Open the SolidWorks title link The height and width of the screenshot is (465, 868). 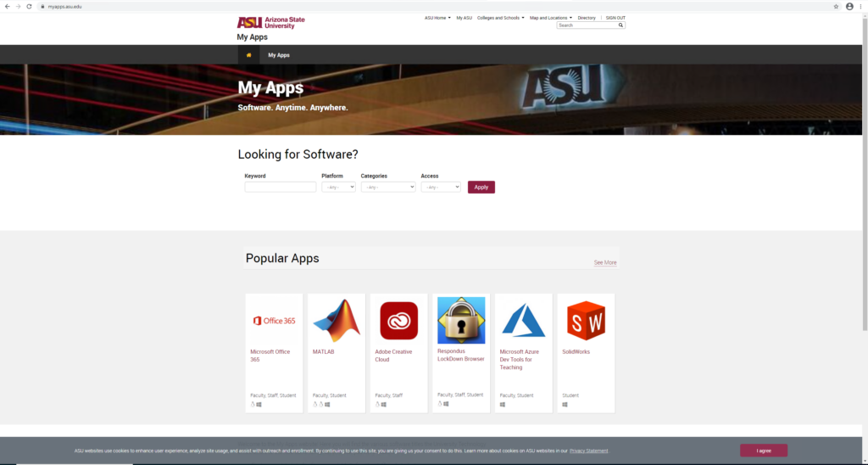coord(576,352)
